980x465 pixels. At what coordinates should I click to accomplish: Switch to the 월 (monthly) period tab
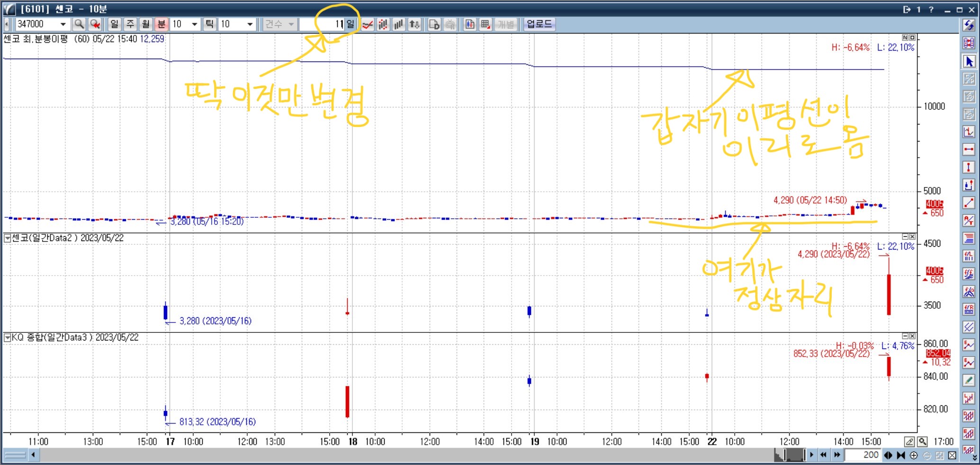click(145, 24)
